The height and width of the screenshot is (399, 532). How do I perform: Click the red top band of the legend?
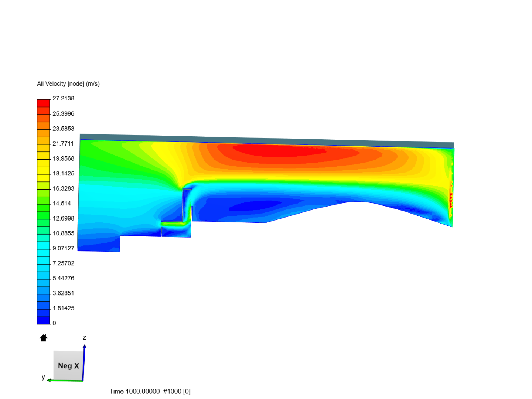(43, 103)
